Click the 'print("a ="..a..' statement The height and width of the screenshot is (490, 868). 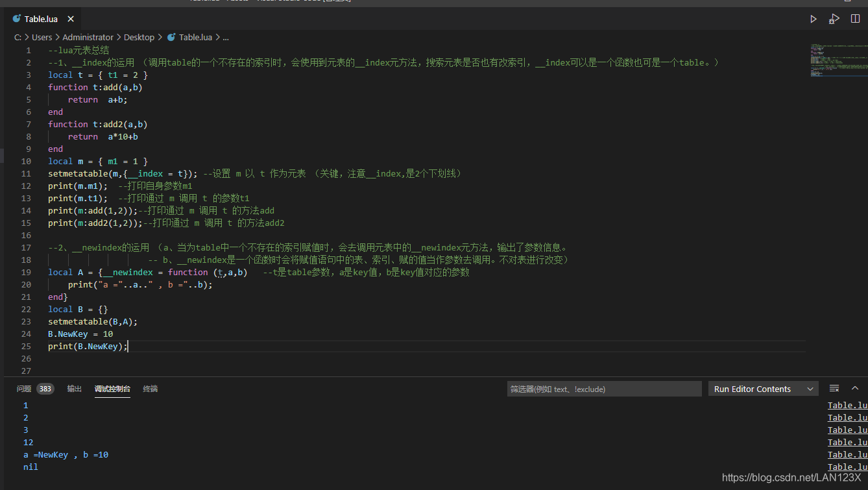[140, 284]
